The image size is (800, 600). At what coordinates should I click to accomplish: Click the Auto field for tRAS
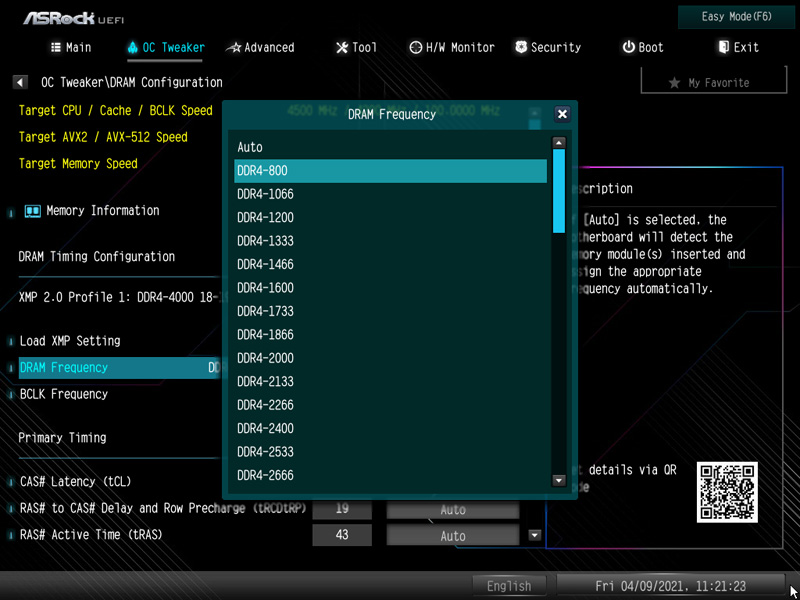[x=453, y=536]
